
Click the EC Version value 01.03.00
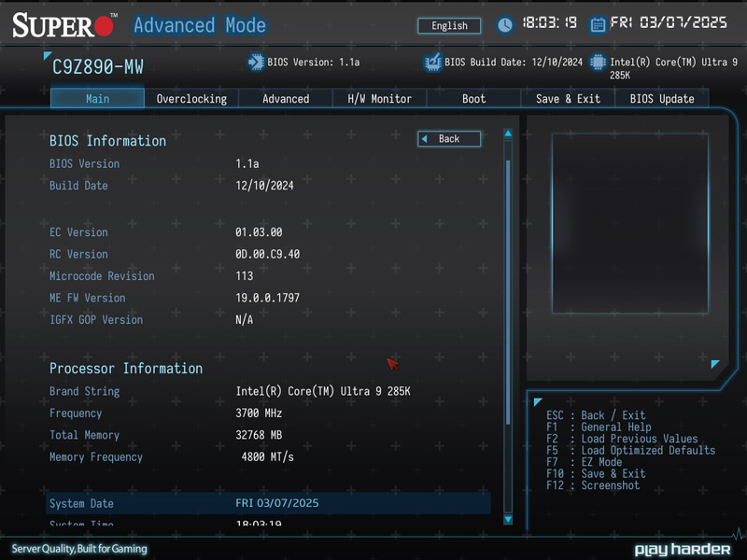coord(259,232)
